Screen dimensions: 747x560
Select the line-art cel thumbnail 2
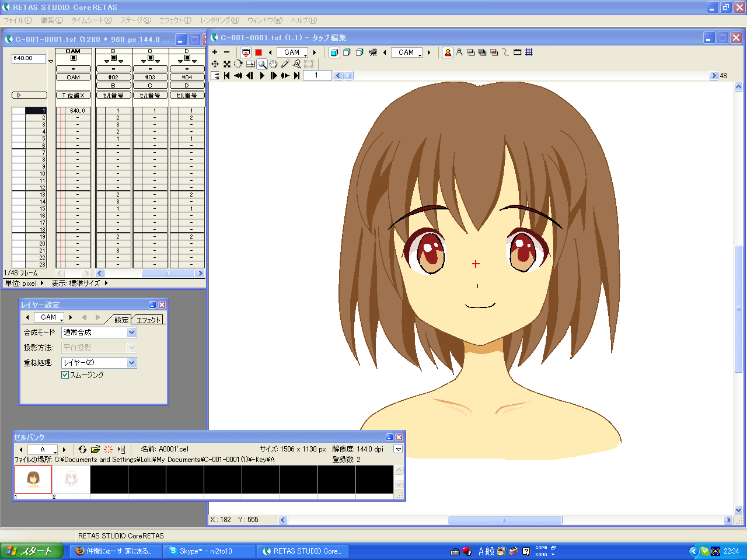coord(71,480)
